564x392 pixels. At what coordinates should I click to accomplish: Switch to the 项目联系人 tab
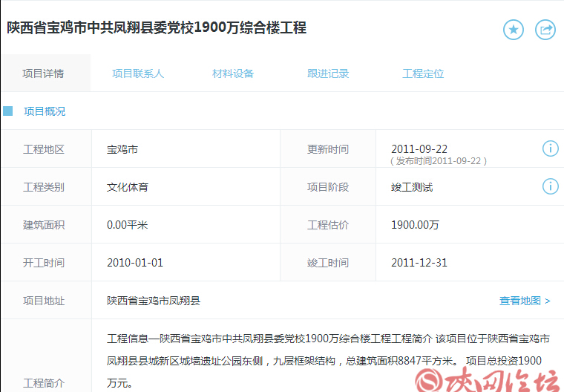138,73
